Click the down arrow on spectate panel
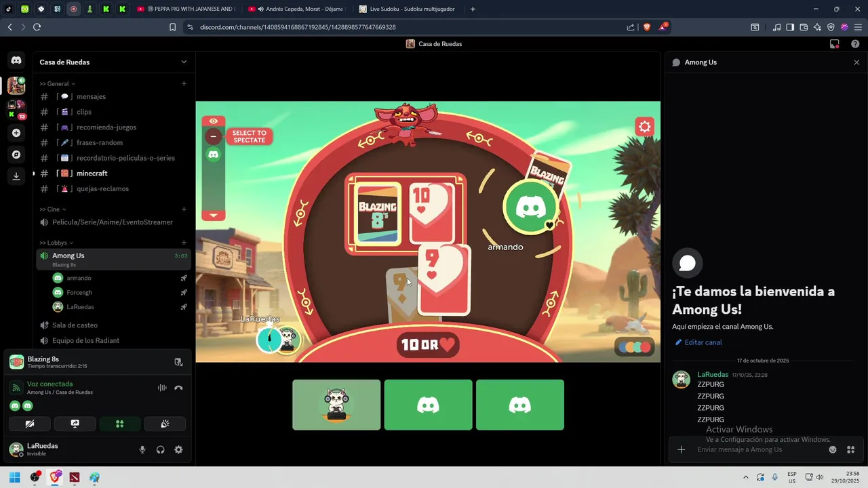Screen dimensions: 868x488 (x=214, y=216)
